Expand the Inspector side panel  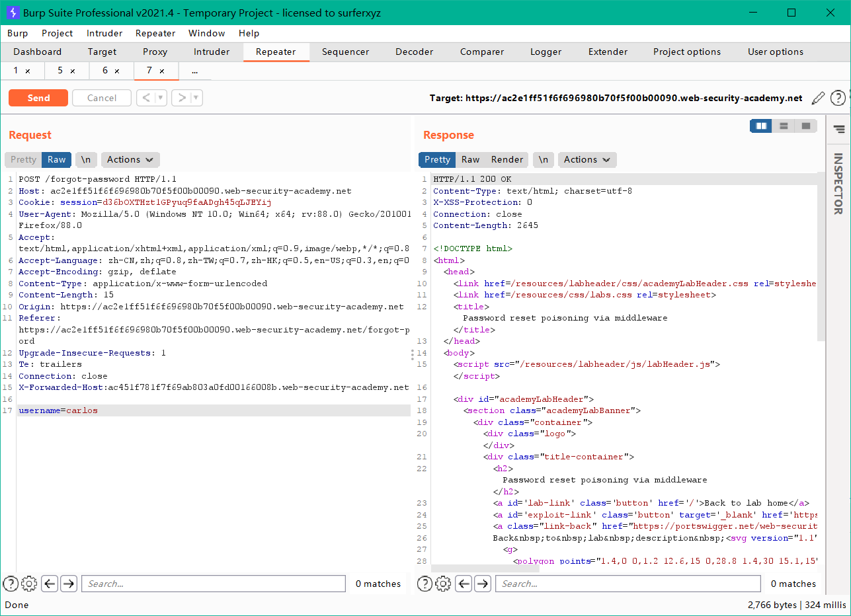point(838,184)
